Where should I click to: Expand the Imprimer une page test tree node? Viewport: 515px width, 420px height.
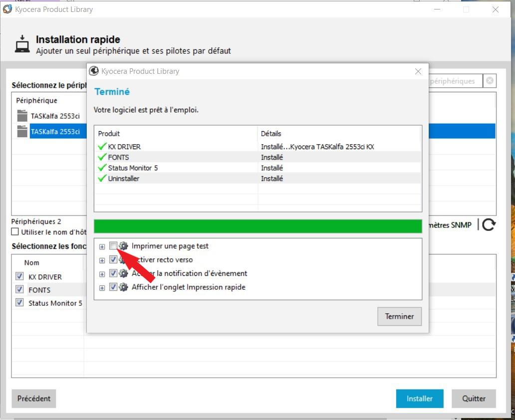tap(102, 246)
